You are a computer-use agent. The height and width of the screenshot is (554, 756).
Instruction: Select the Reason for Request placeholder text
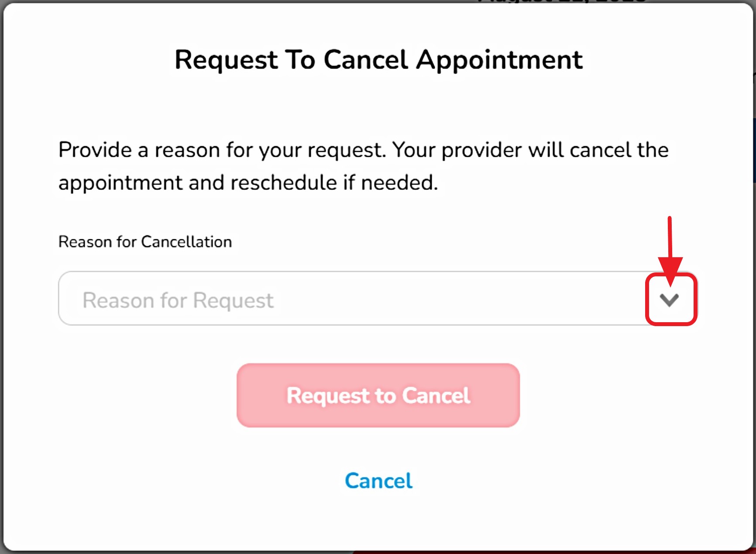click(x=178, y=300)
